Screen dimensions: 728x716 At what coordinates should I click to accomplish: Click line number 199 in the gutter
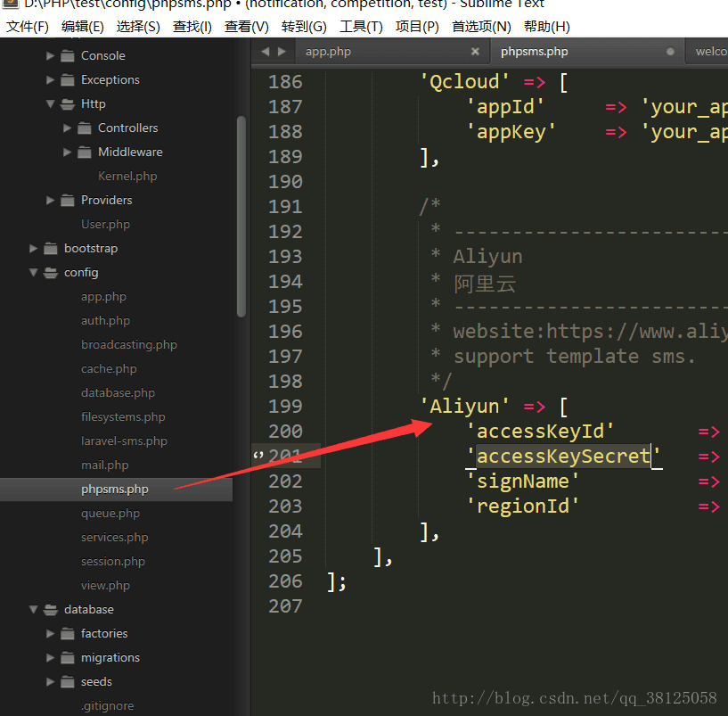[x=285, y=407]
